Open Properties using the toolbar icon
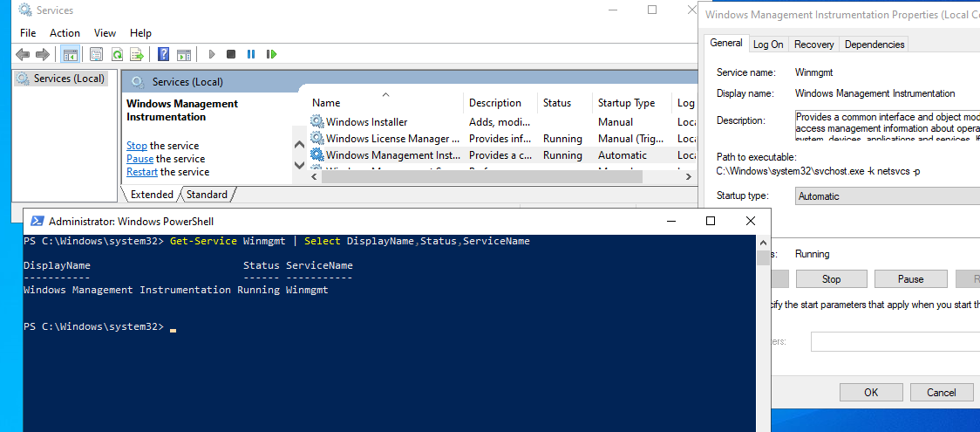Viewport: 980px width, 432px height. [x=96, y=54]
